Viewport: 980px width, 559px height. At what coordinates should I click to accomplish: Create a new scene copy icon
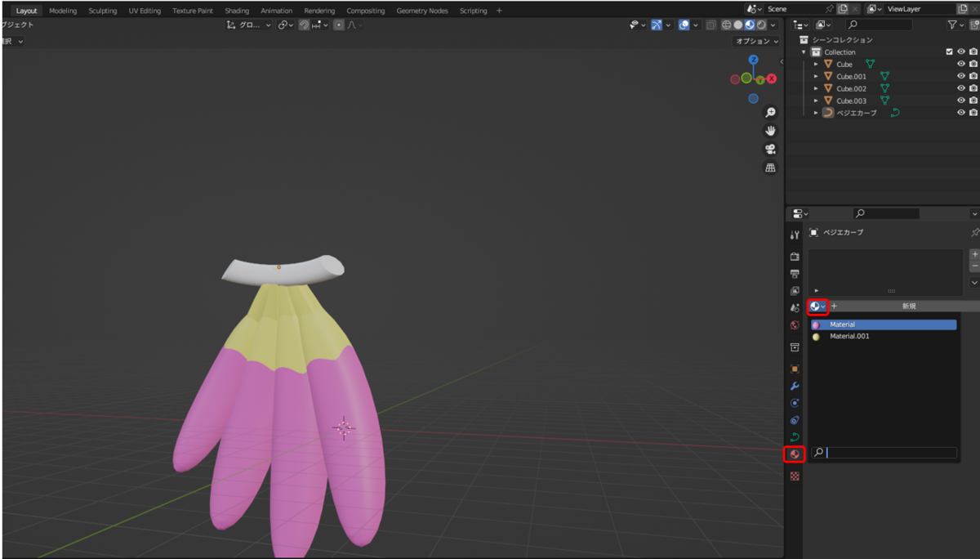click(843, 9)
